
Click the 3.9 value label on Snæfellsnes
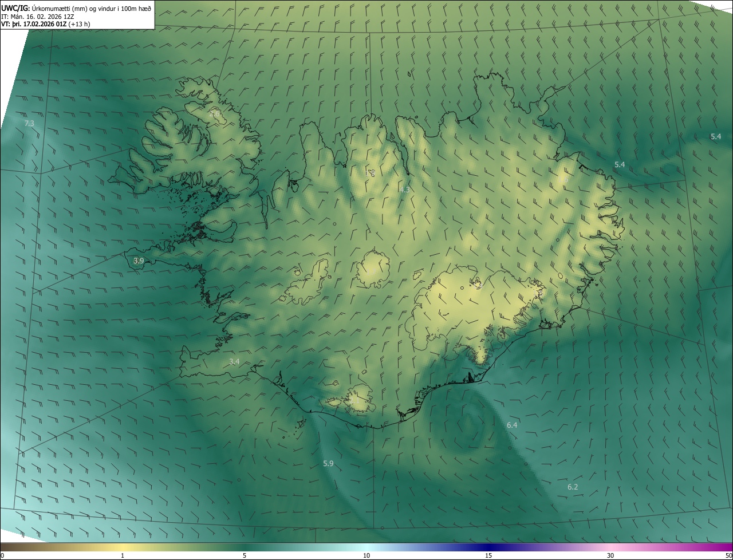[139, 261]
